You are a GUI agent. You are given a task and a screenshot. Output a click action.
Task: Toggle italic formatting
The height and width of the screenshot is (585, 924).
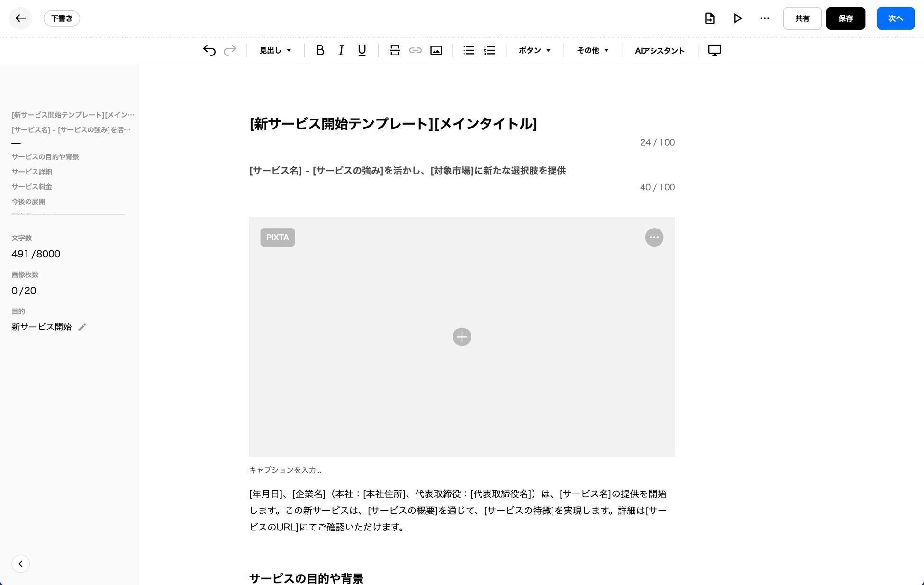pos(341,50)
